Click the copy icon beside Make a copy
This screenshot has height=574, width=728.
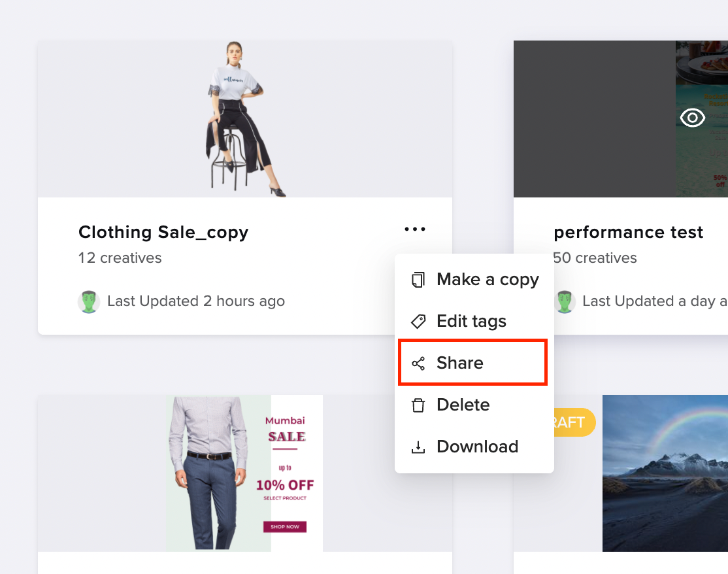click(x=418, y=280)
